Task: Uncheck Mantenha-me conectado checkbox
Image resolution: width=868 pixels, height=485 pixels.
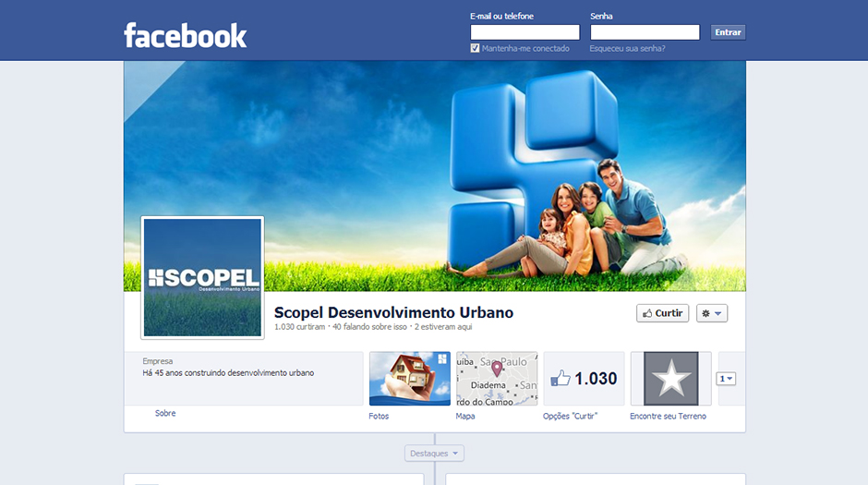Action: point(475,48)
